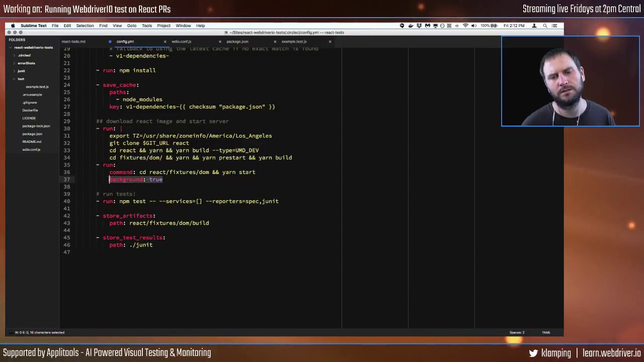Click the Spaces: 2 indentation setting
The height and width of the screenshot is (362, 644).
pyautogui.click(x=517, y=332)
